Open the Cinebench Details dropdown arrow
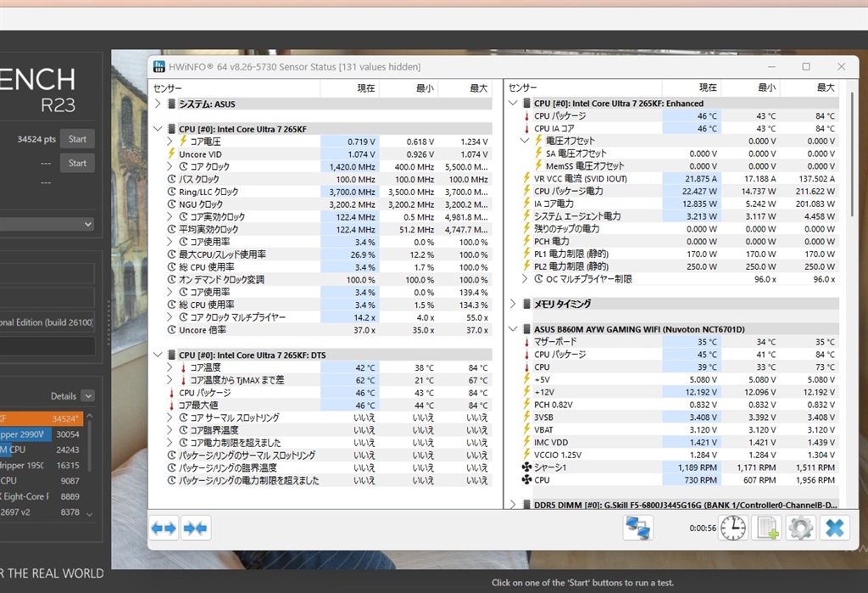The width and height of the screenshot is (868, 593). [88, 395]
